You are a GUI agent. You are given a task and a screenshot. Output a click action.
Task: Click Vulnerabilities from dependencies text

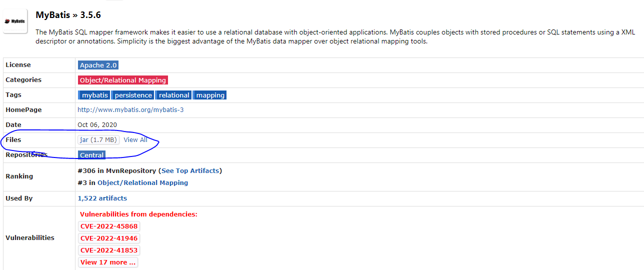click(x=138, y=214)
